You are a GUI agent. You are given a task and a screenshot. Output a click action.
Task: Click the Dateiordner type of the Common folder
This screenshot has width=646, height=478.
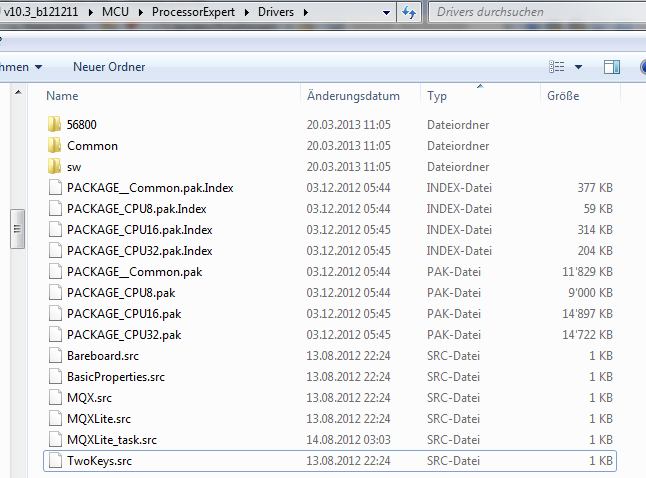tap(458, 145)
